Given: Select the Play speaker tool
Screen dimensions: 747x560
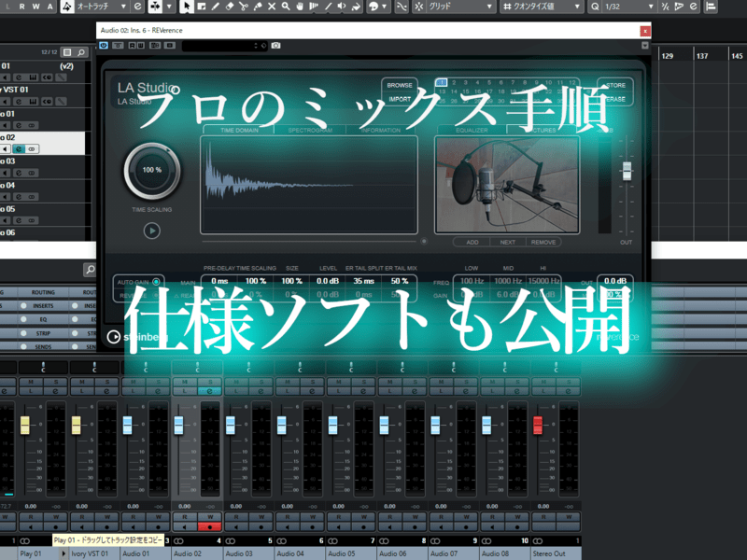Looking at the screenshot, I should [x=342, y=7].
